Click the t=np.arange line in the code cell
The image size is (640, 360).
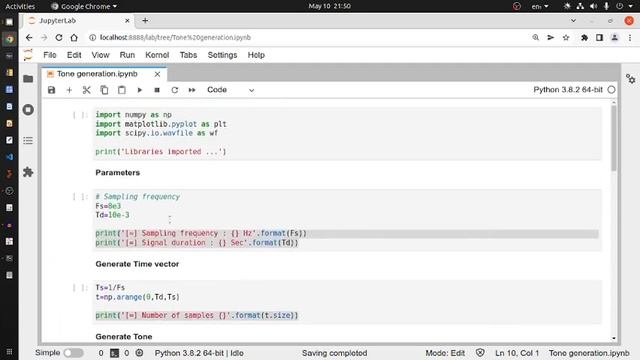[138, 297]
